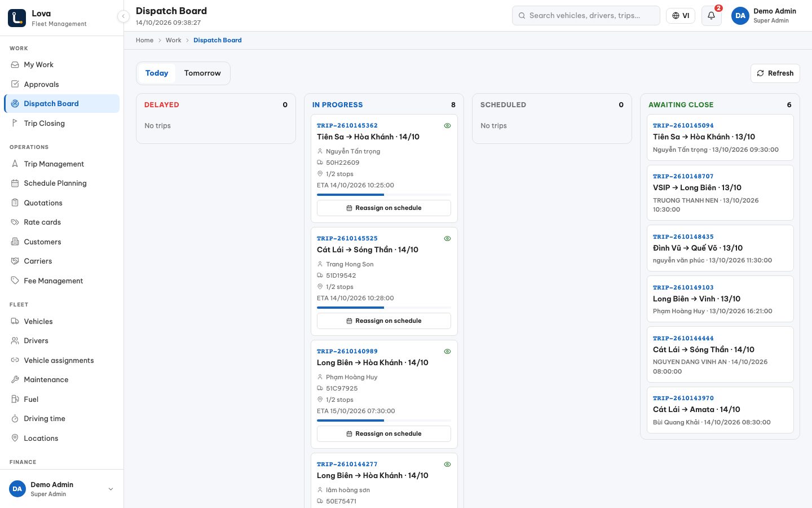Switch to the Tomorrow tab
The height and width of the screenshot is (508, 812).
coord(202,73)
